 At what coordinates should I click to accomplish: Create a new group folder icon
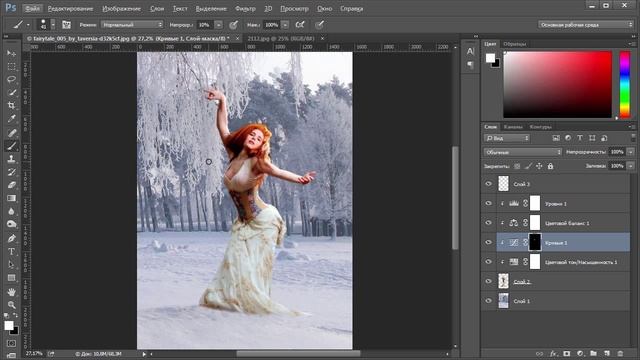(593, 353)
